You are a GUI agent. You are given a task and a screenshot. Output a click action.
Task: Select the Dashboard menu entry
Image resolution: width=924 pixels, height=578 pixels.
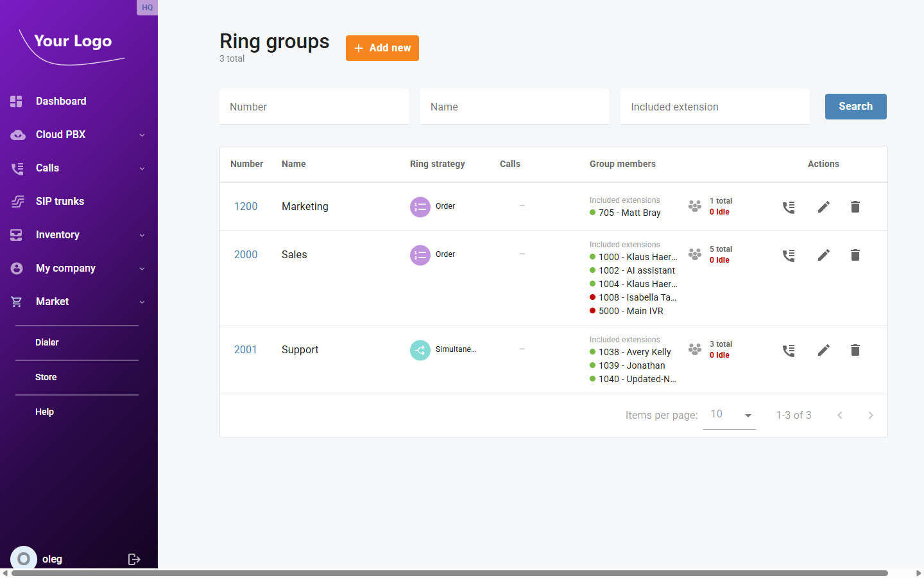click(x=61, y=101)
